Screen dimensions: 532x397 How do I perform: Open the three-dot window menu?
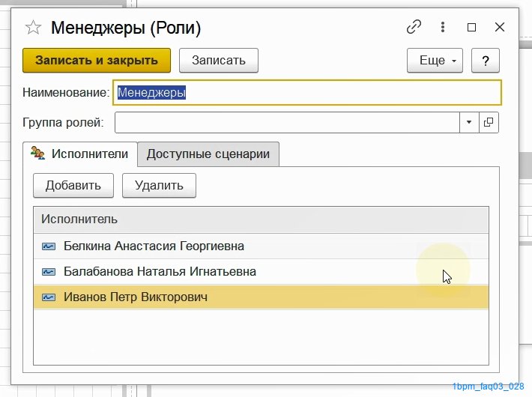pos(442,27)
